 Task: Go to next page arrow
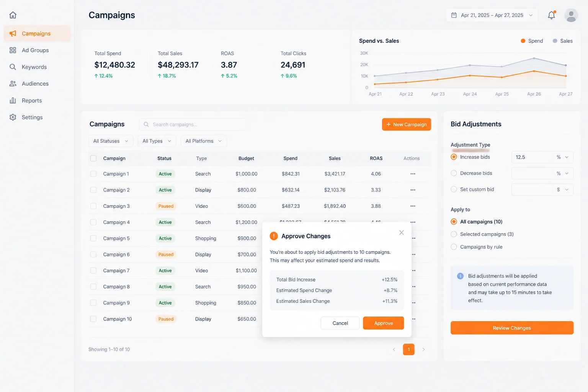(x=423, y=350)
